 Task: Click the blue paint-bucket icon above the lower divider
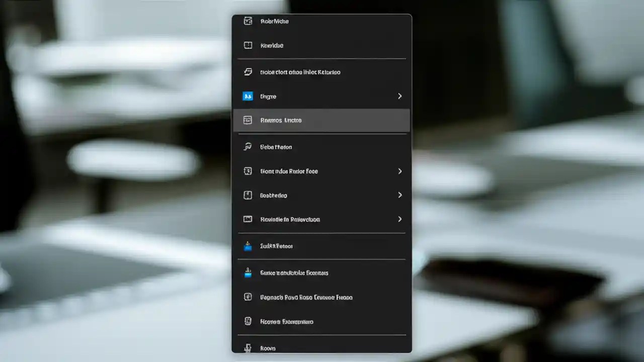pos(248,246)
